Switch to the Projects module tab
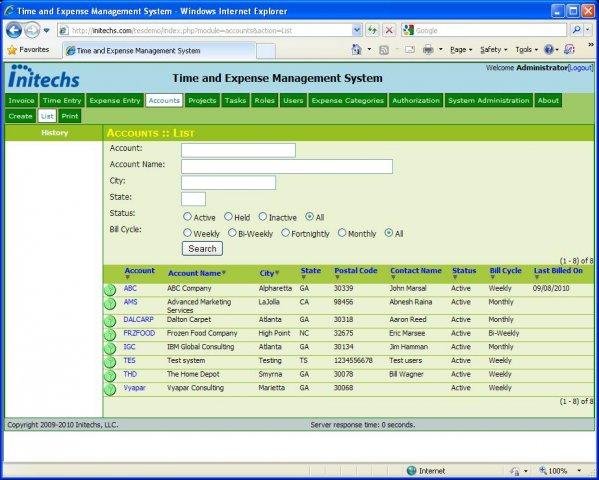The width and height of the screenshot is (599, 480). coord(202,101)
